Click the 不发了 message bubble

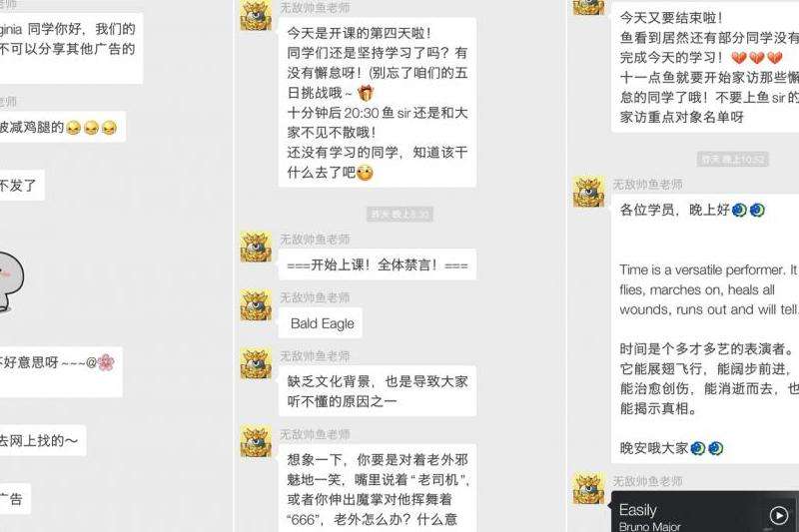coord(22,186)
